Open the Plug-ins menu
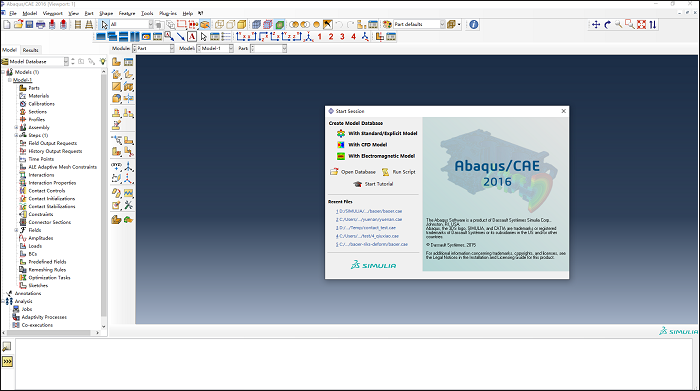The height and width of the screenshot is (391, 700). pos(168,13)
